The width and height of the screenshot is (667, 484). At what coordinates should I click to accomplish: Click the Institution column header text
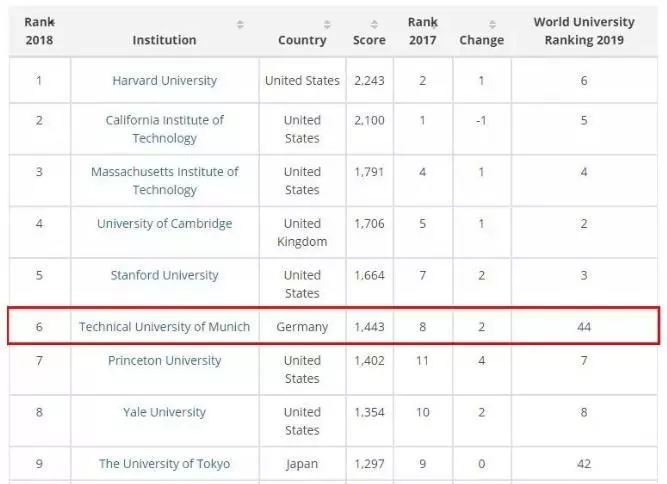pyautogui.click(x=165, y=40)
